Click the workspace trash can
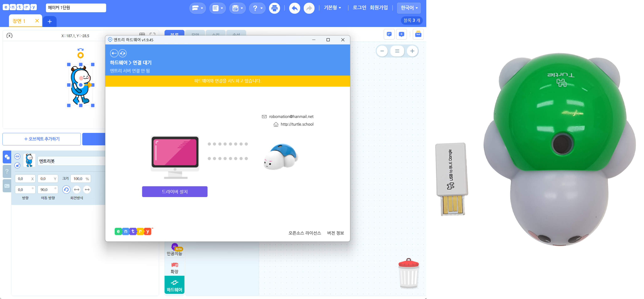 [408, 273]
